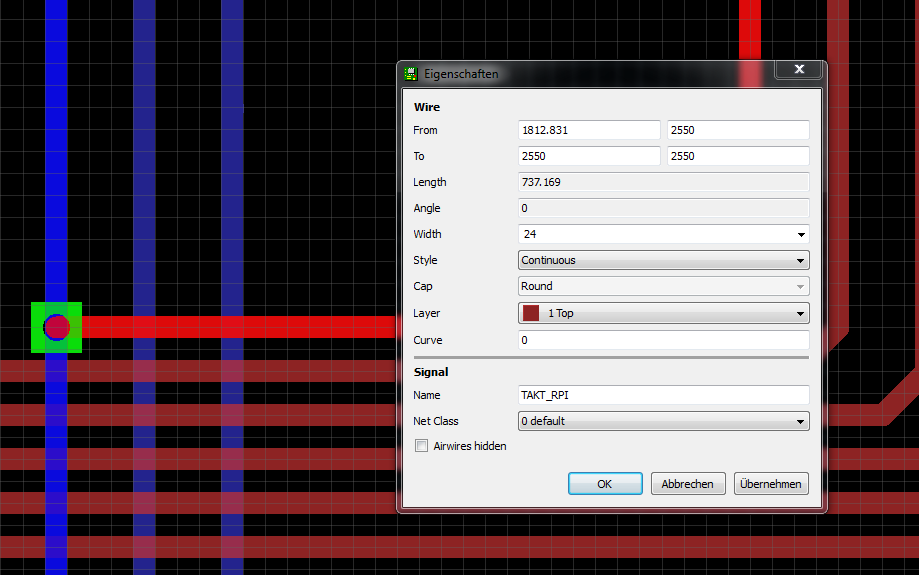Click the Übernehmen button
919x575 pixels.
771,484
